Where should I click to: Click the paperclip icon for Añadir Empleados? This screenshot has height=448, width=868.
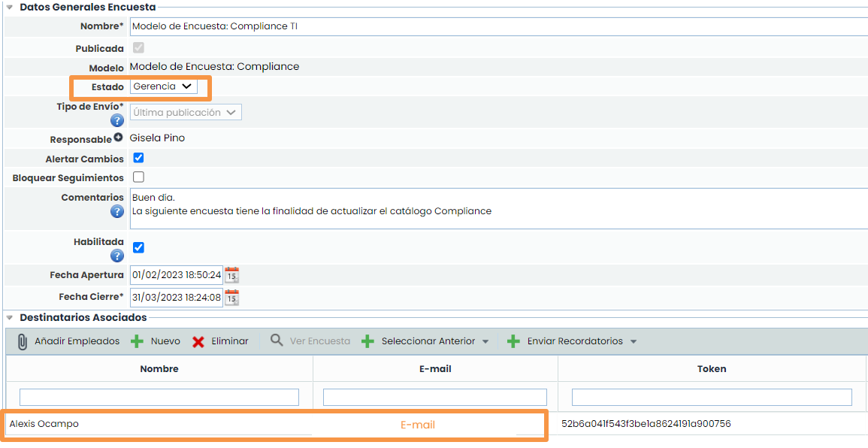point(23,341)
